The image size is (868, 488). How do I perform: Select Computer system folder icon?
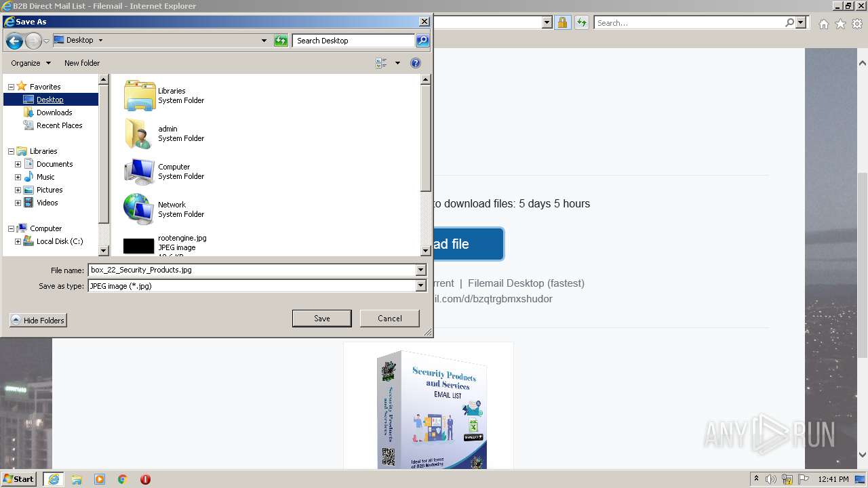[140, 171]
